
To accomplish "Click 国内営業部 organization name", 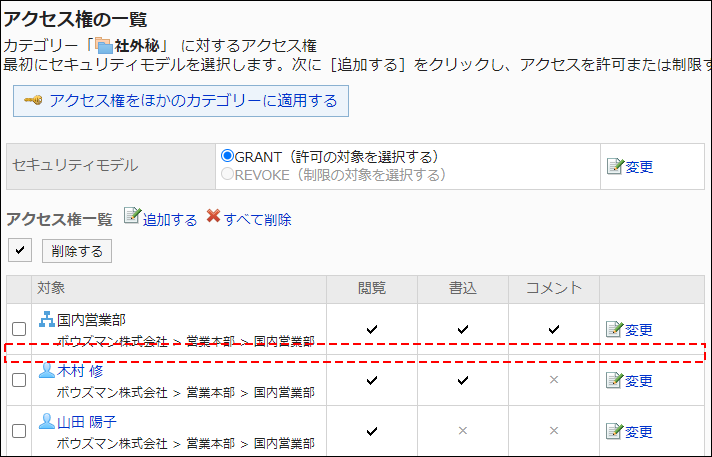I will (91, 320).
